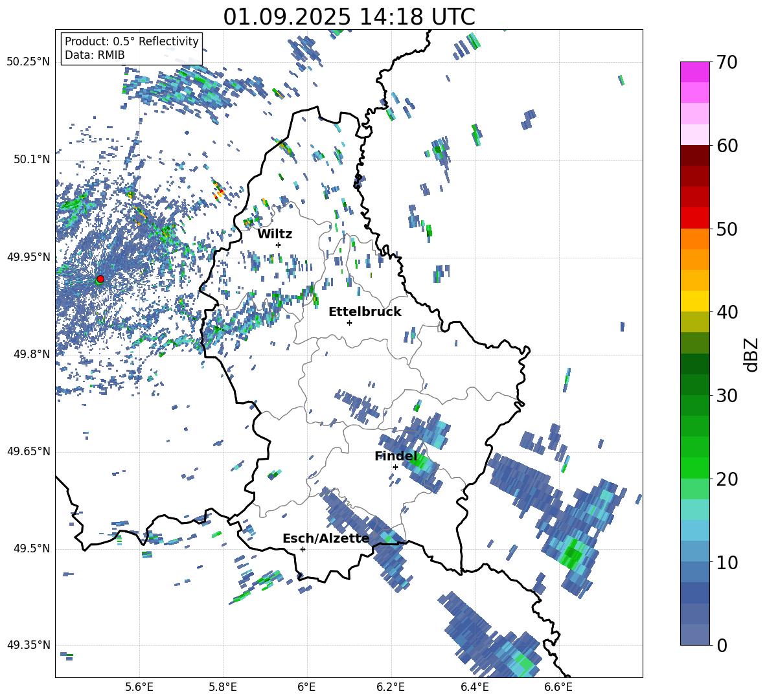This screenshot has width=767, height=700.
Task: Click the 49.95°N latitude label
Action: click(29, 256)
